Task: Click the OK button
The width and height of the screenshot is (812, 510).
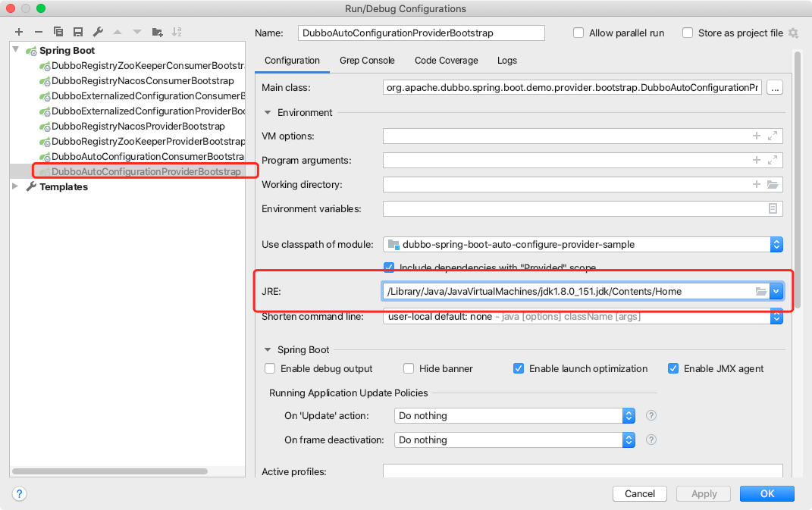Action: point(767,493)
